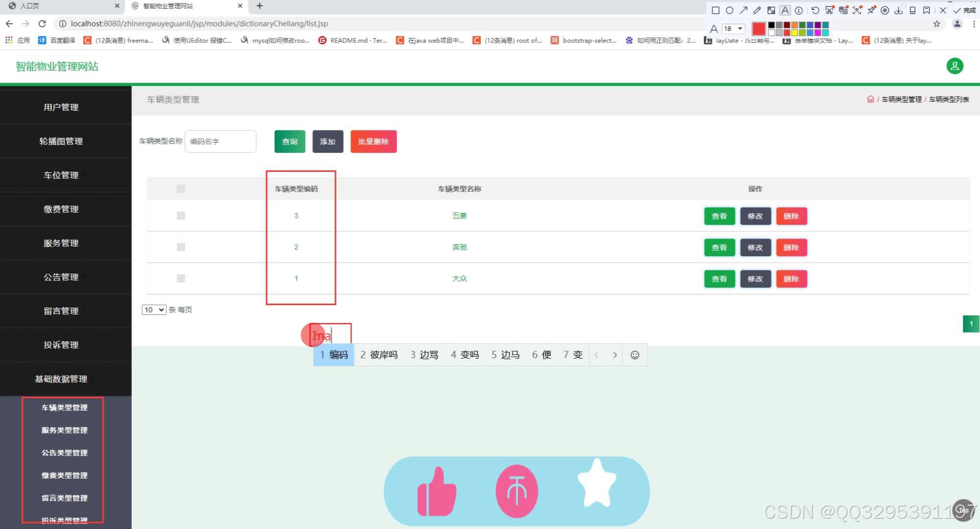Screen dimensions: 980x529
Task: Open green user avatar menu
Action: (x=955, y=66)
